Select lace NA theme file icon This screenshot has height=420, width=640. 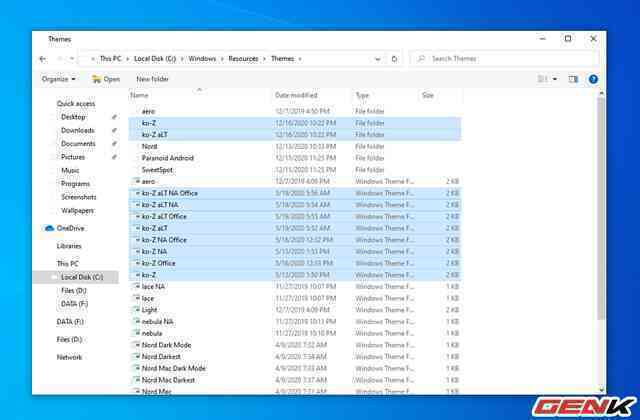point(137,287)
